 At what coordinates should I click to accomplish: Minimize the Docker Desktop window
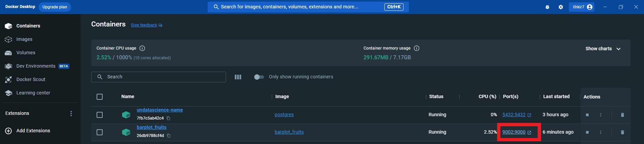605,7
